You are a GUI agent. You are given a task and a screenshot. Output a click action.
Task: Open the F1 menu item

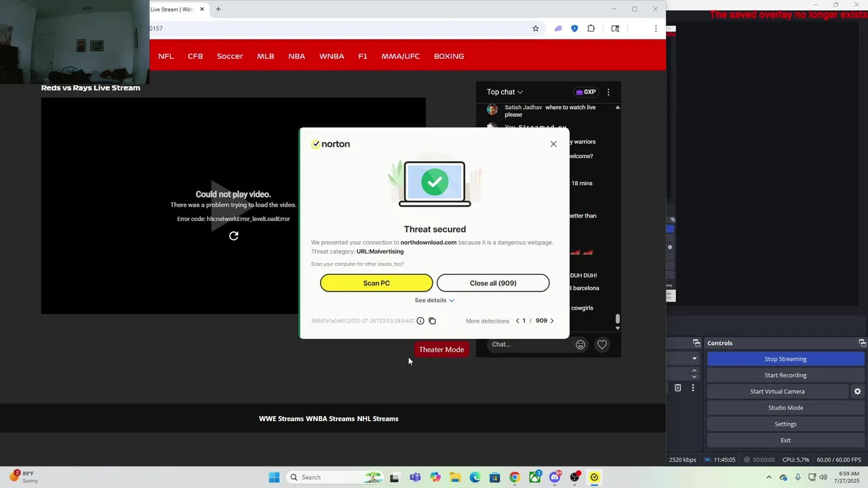[363, 56]
